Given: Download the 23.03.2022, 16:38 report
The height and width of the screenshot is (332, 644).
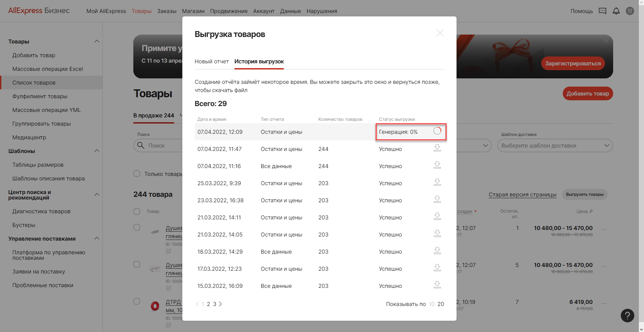Looking at the screenshot, I should [x=437, y=199].
